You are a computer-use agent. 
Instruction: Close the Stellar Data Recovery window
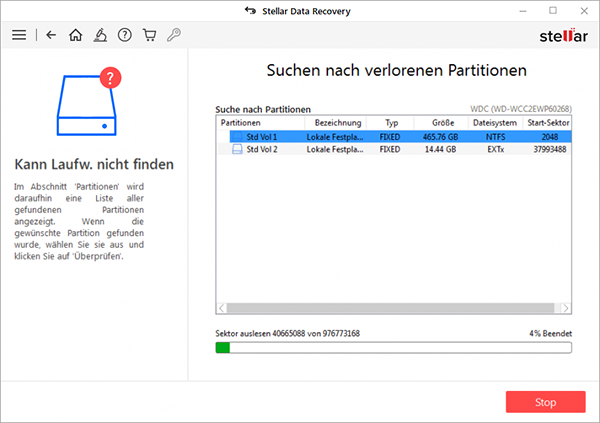pos(584,11)
